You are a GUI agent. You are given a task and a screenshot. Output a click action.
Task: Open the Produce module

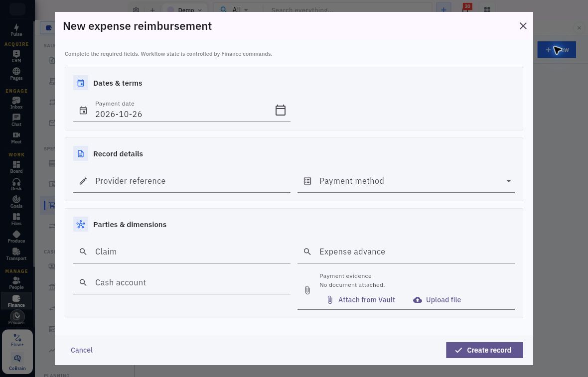click(x=16, y=237)
